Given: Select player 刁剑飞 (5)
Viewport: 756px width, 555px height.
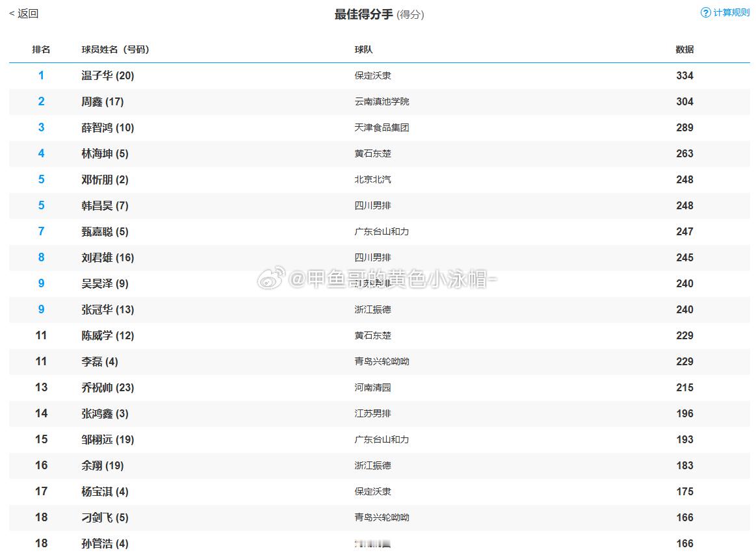Looking at the screenshot, I should coord(105,518).
